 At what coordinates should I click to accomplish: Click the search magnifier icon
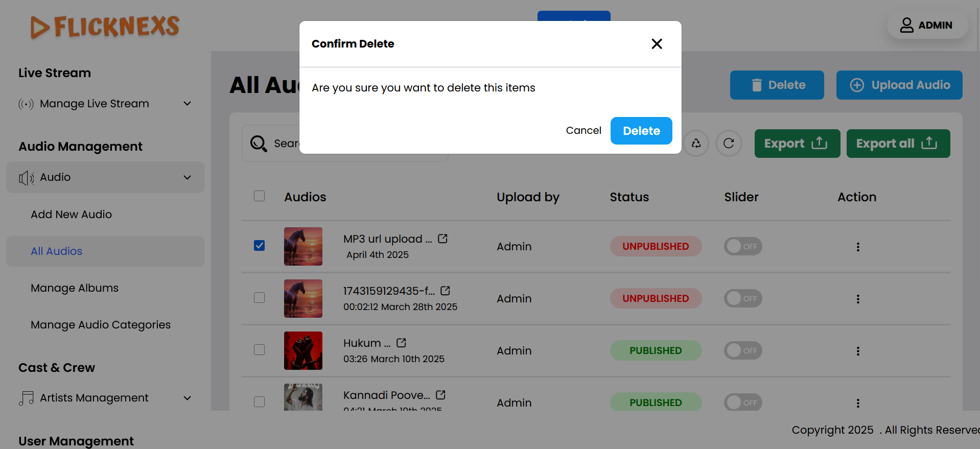(x=259, y=144)
